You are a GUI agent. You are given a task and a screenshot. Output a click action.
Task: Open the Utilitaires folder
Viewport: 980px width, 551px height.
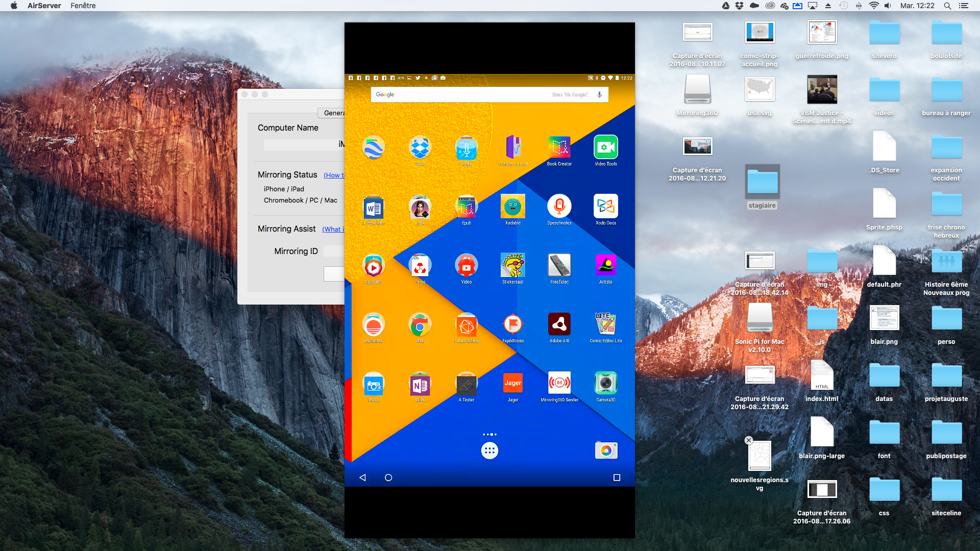click(373, 325)
